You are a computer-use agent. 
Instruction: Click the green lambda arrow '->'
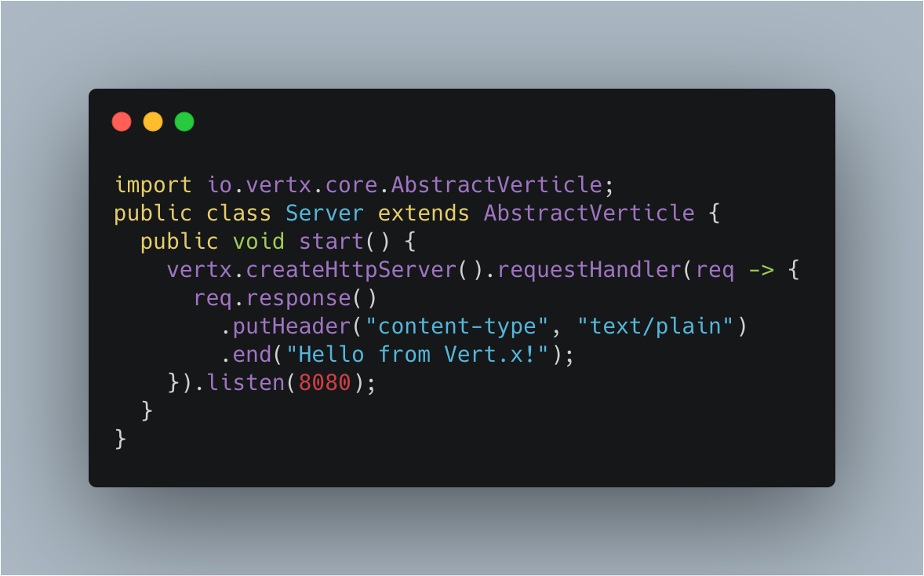[x=762, y=270]
